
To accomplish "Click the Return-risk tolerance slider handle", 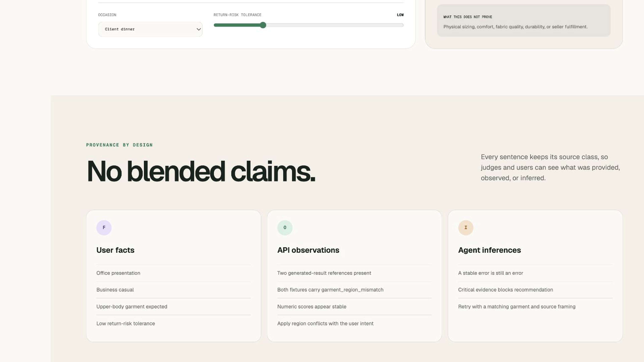I will point(263,25).
